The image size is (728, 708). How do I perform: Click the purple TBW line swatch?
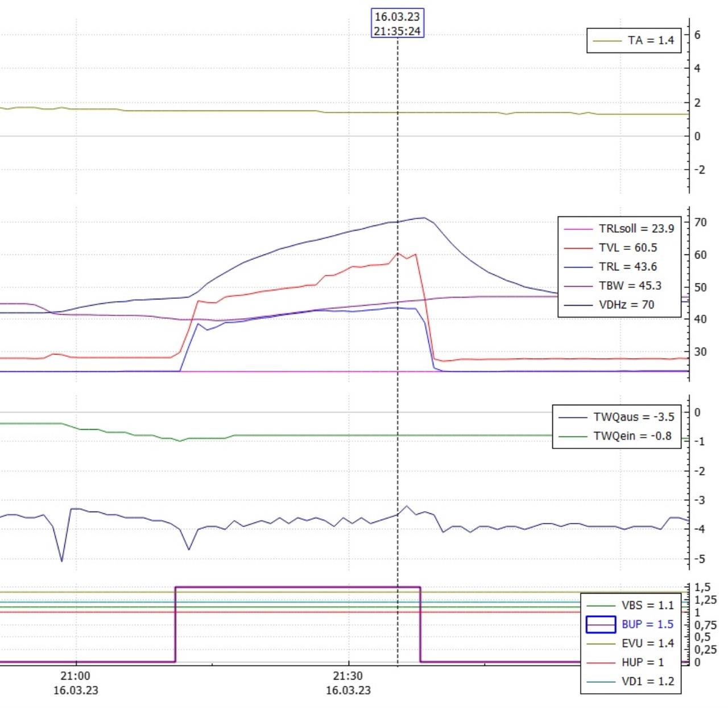point(578,286)
